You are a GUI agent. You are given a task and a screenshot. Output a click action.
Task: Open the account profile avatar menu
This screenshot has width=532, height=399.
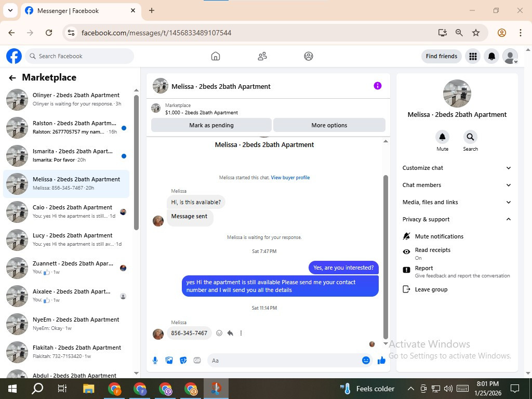click(510, 56)
